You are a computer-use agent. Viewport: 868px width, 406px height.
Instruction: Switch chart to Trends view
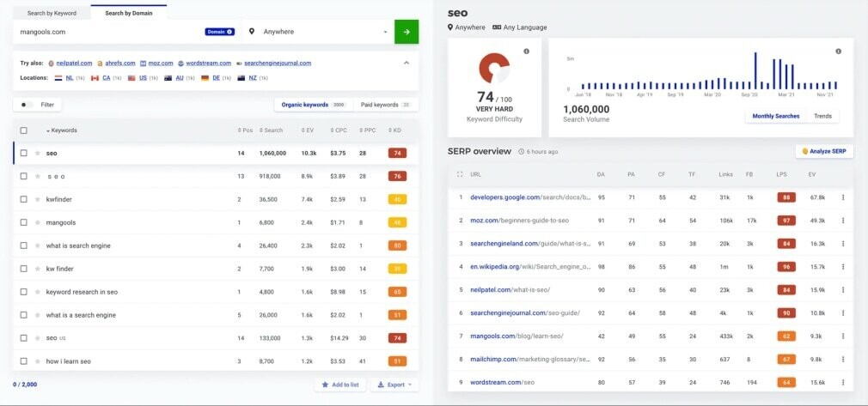[822, 116]
